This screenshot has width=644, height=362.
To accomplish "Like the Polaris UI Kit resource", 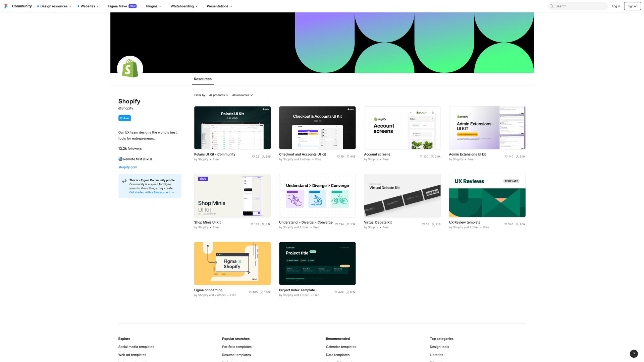I will point(253,157).
